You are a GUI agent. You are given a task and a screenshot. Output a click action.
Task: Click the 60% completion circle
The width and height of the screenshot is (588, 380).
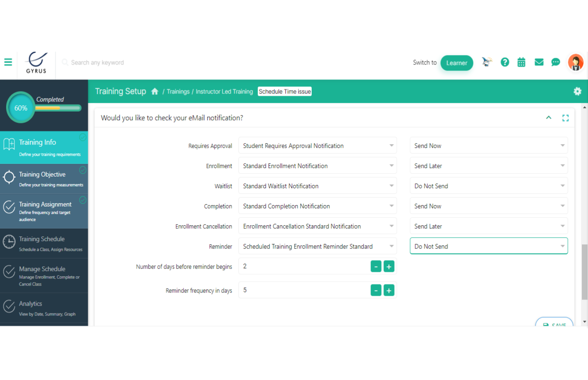[x=21, y=108]
